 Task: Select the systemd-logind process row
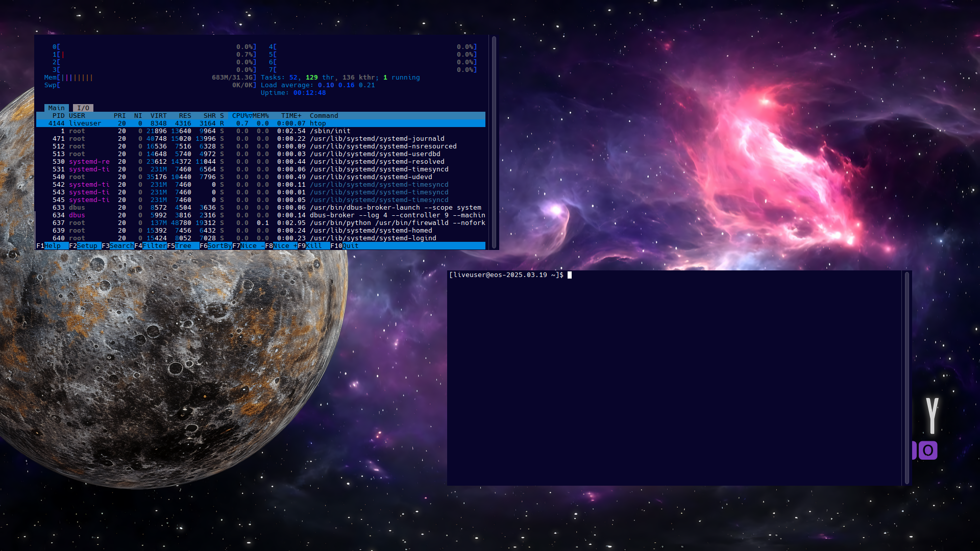(x=261, y=238)
